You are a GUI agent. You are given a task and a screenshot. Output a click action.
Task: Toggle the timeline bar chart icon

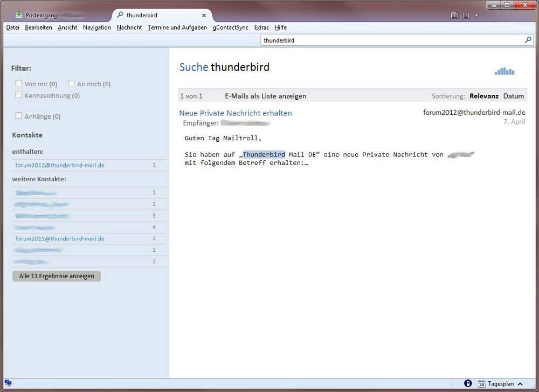pyautogui.click(x=505, y=71)
